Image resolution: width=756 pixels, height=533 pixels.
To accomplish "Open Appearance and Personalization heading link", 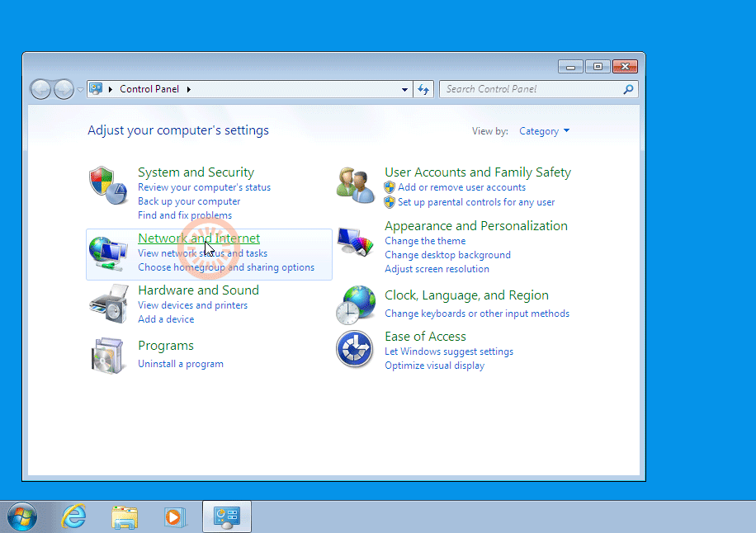I will point(476,225).
